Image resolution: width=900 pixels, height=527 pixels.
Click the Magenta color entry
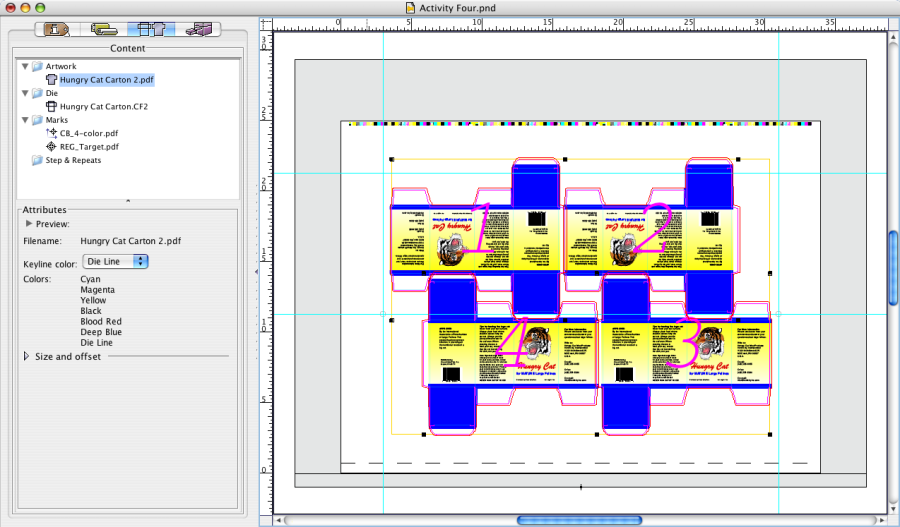click(98, 290)
